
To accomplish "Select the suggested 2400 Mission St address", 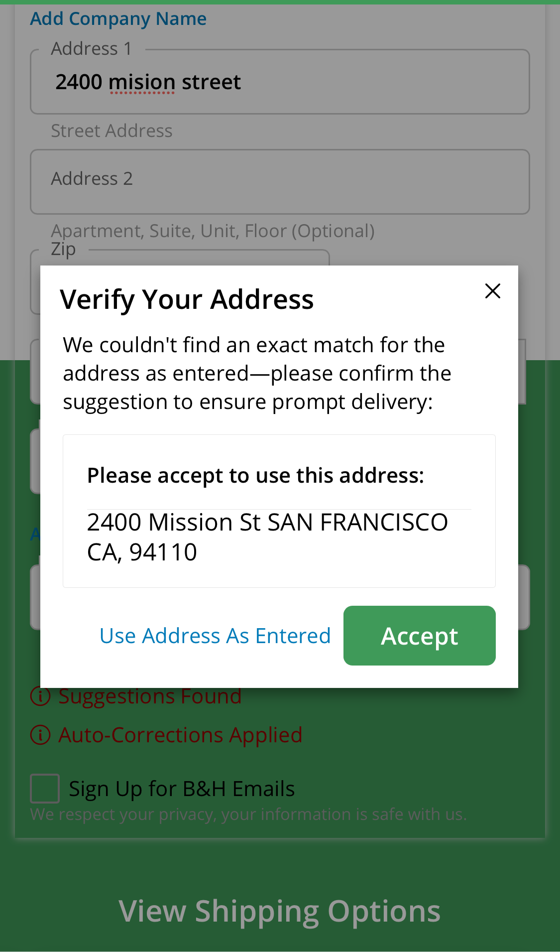I will pyautogui.click(x=267, y=537).
